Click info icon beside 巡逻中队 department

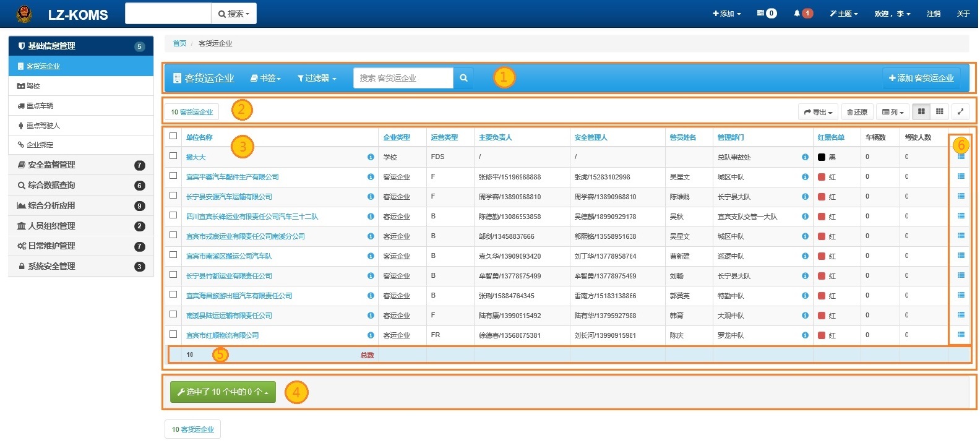[805, 256]
